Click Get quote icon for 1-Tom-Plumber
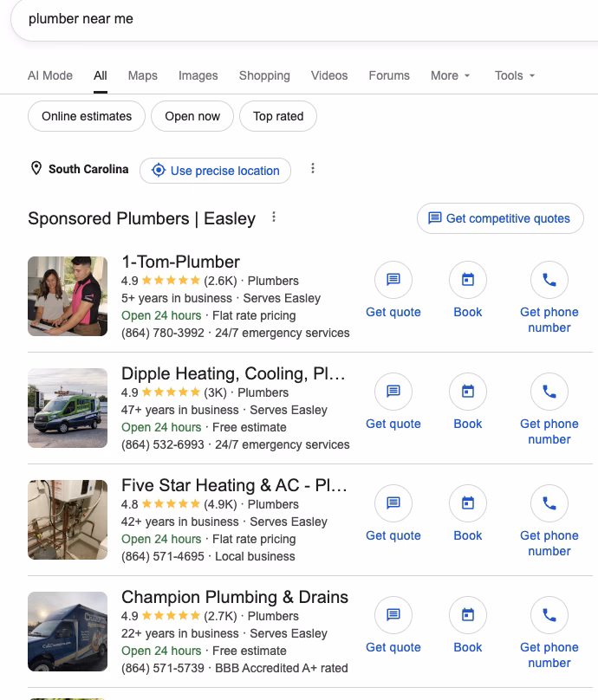 [x=393, y=280]
